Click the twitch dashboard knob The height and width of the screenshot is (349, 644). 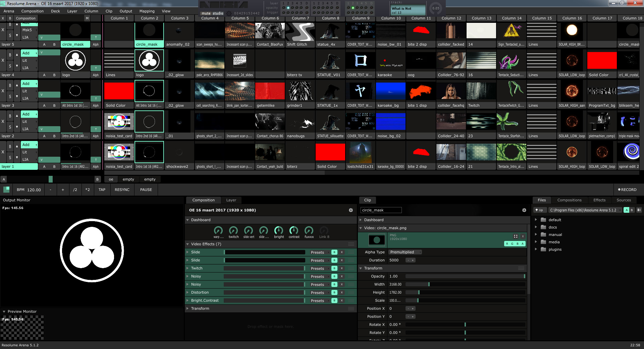point(233,231)
